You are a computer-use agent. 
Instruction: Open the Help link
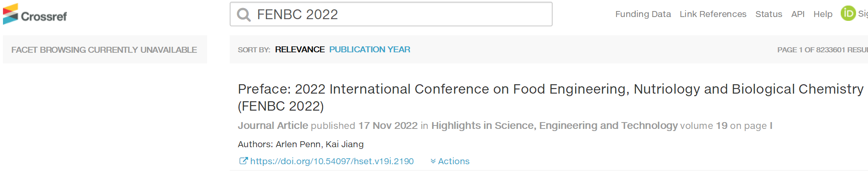[823, 14]
